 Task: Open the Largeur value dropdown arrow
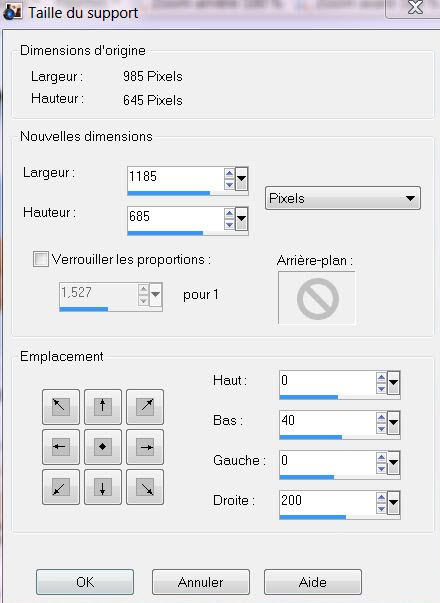click(x=242, y=178)
